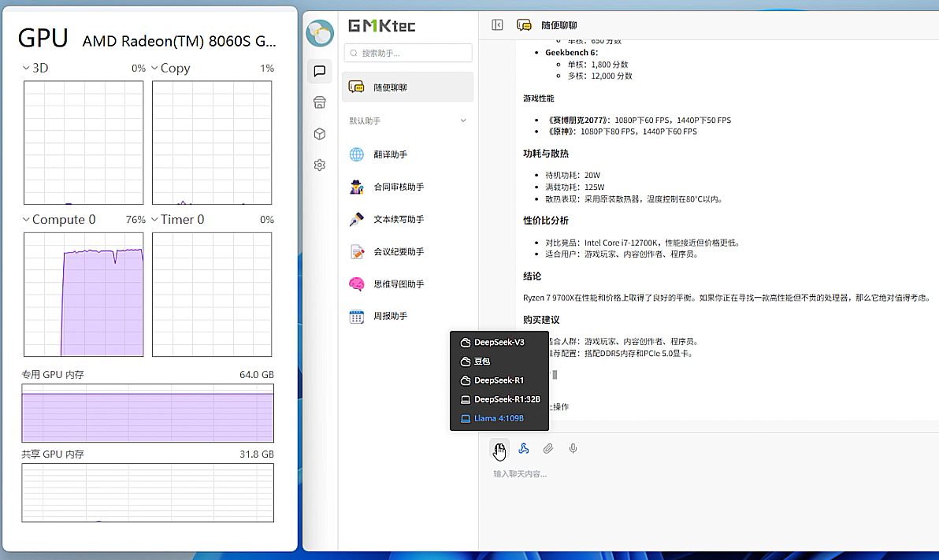Click the cube model icon in sidebar

tap(319, 134)
